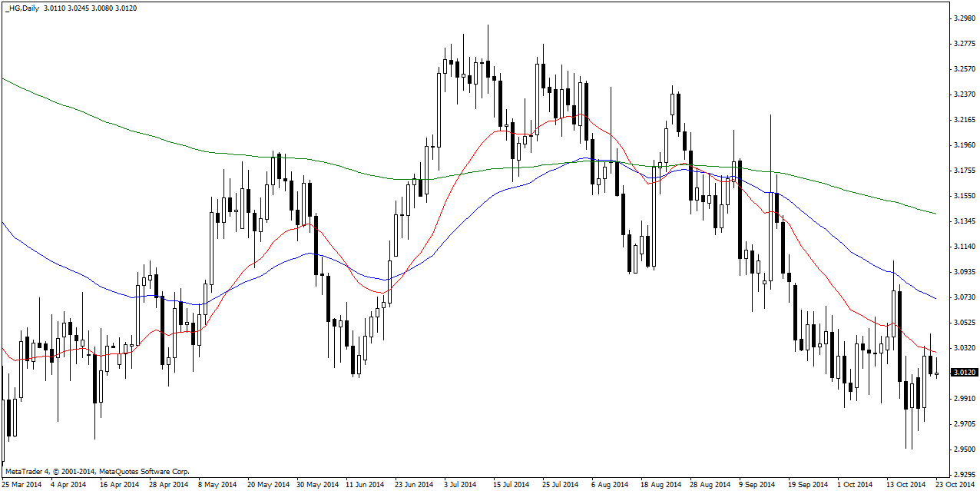Select the 13 Oct 2014 date marker
980x491 pixels.
905,485
